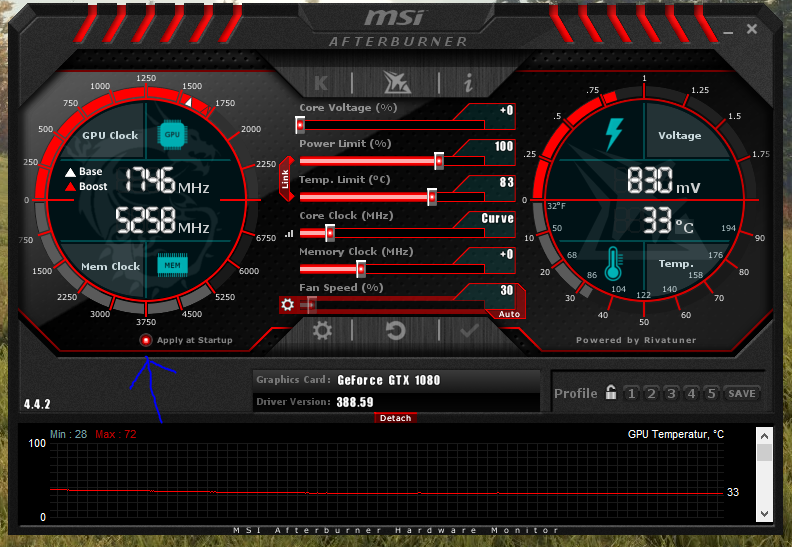Click the GPU Temperatur graph label
Screen dimensions: 792x547
click(x=676, y=434)
